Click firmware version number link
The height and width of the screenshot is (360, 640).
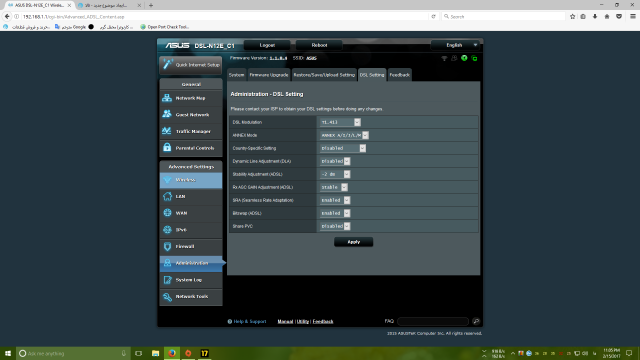click(278, 58)
